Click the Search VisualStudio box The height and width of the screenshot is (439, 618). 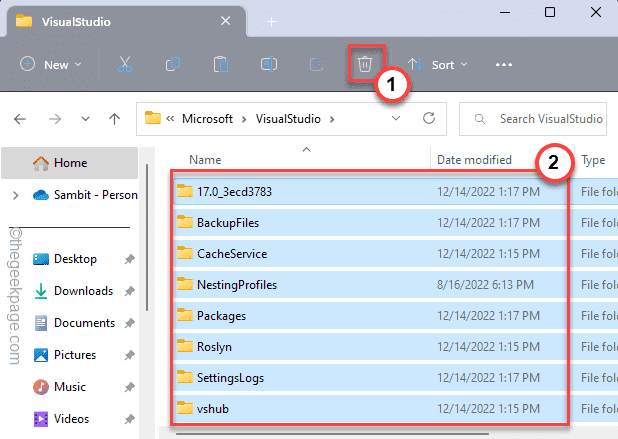tap(533, 119)
